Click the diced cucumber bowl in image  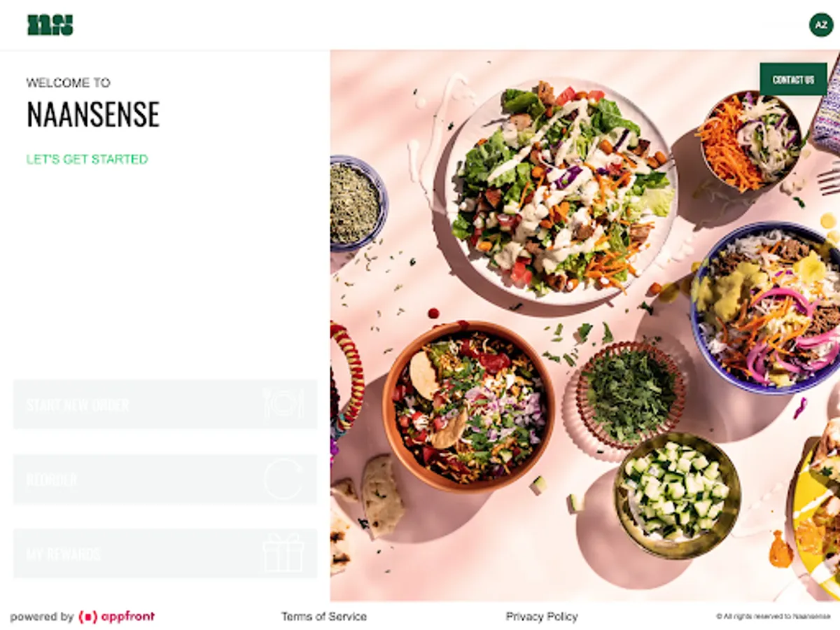click(677, 495)
